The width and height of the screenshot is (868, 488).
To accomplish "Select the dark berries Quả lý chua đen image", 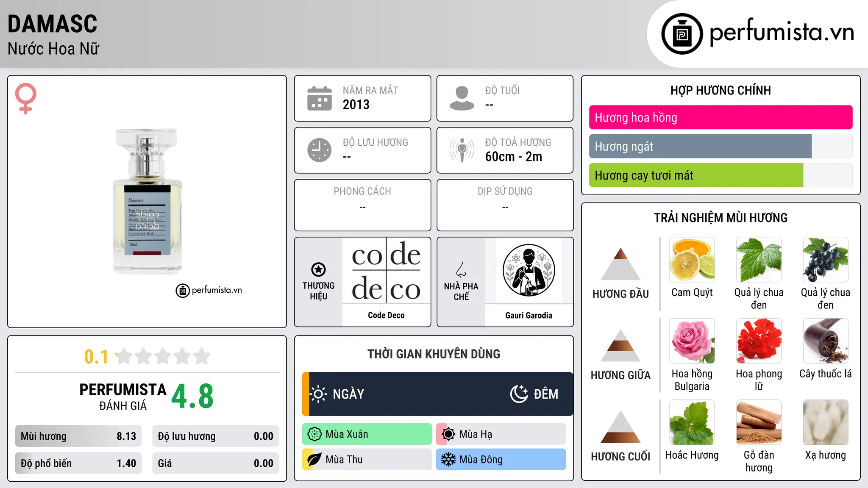I will [826, 260].
